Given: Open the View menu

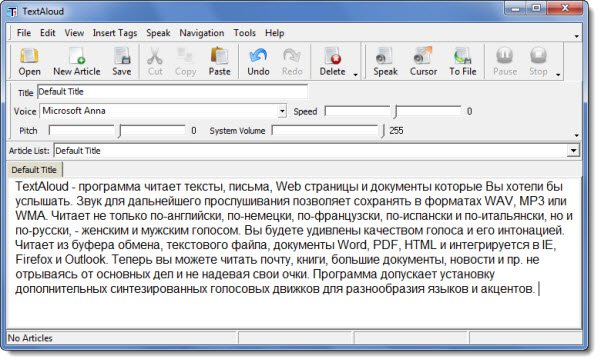Looking at the screenshot, I should [x=74, y=33].
